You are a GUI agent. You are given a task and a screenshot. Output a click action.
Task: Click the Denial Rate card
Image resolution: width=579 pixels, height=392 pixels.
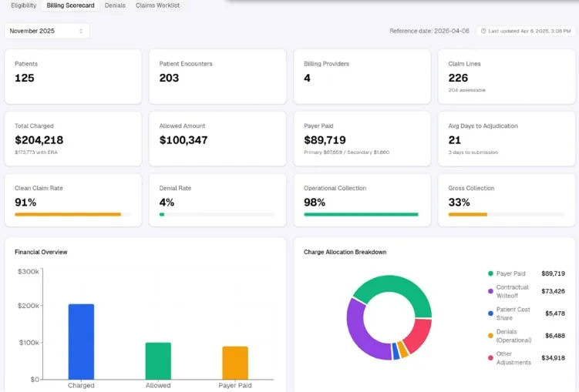pos(217,200)
